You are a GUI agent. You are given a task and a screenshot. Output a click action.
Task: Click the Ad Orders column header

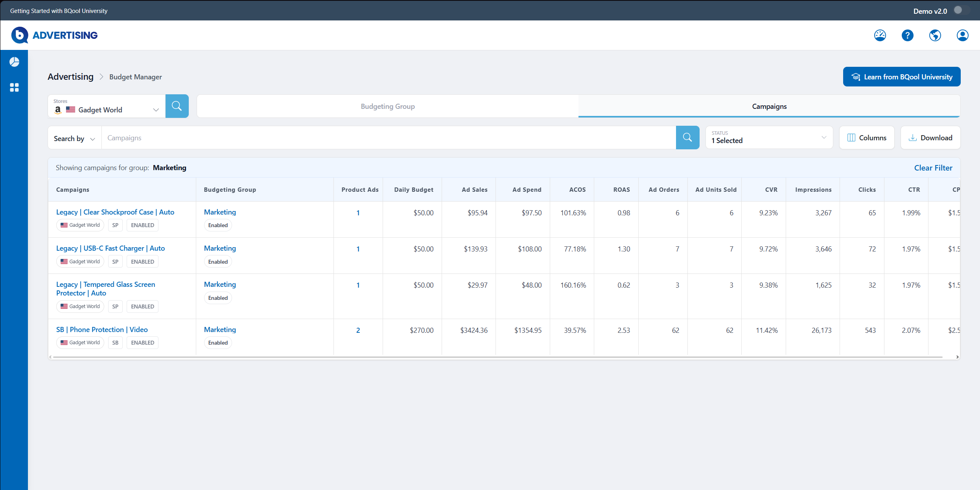point(664,190)
